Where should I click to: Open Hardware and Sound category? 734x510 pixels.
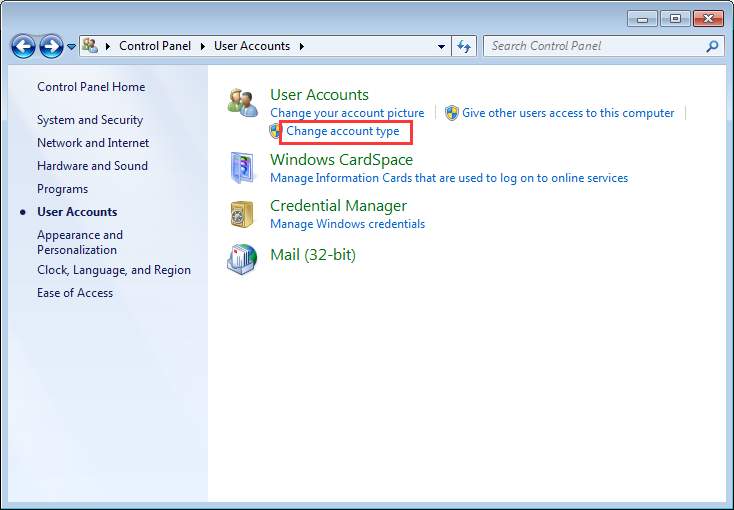(x=92, y=166)
